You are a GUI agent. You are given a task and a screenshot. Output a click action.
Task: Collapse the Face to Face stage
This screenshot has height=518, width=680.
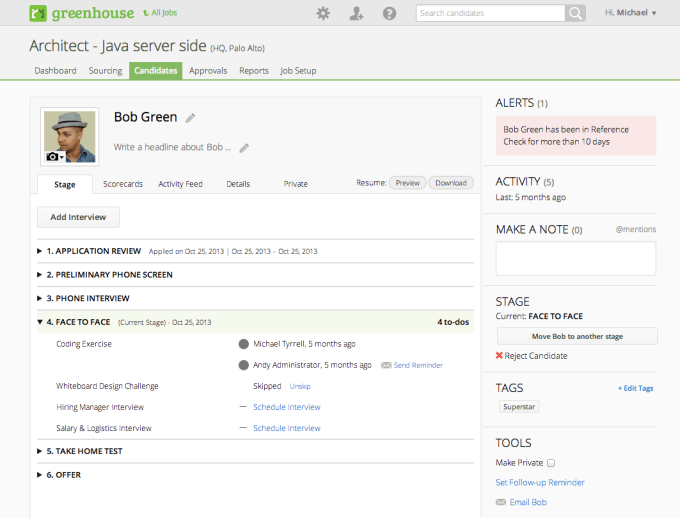(40, 322)
